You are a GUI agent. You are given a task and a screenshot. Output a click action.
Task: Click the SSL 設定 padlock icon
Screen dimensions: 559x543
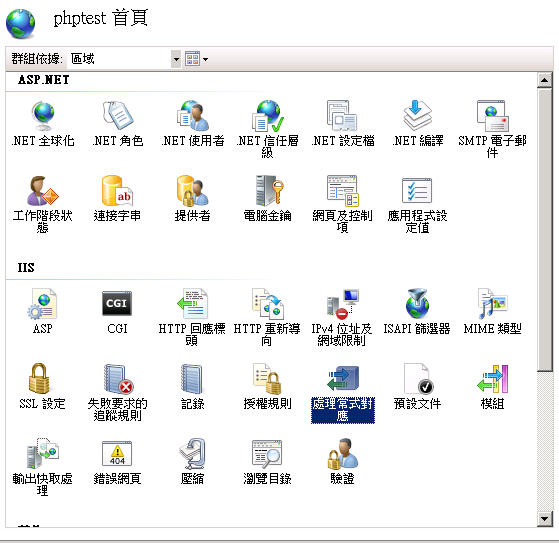pos(39,378)
